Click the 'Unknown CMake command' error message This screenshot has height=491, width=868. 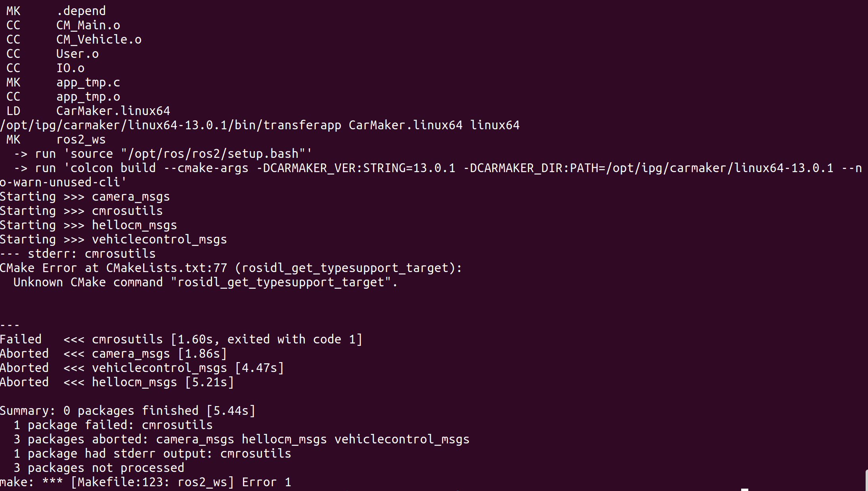pyautogui.click(x=205, y=282)
